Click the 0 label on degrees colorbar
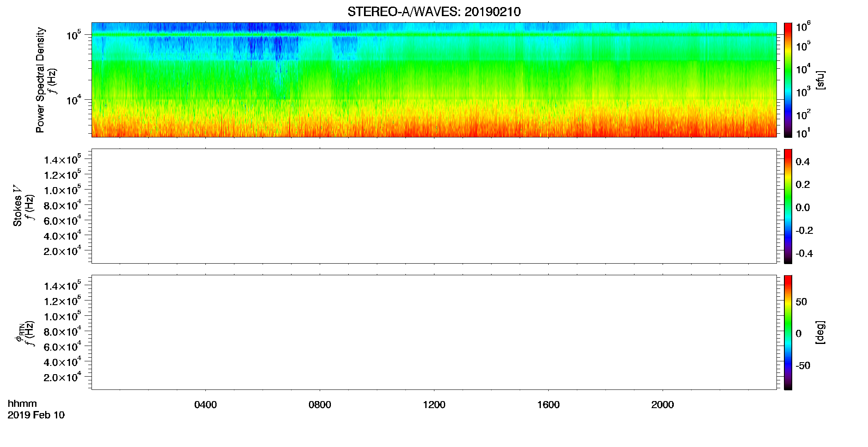Image resolution: width=868 pixels, height=447 pixels. 798,334
